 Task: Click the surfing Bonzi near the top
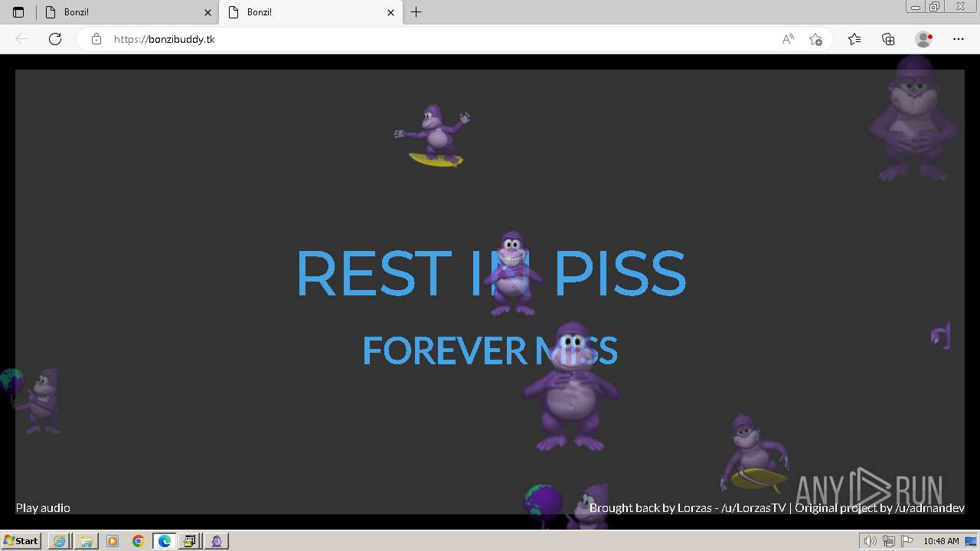tap(434, 135)
